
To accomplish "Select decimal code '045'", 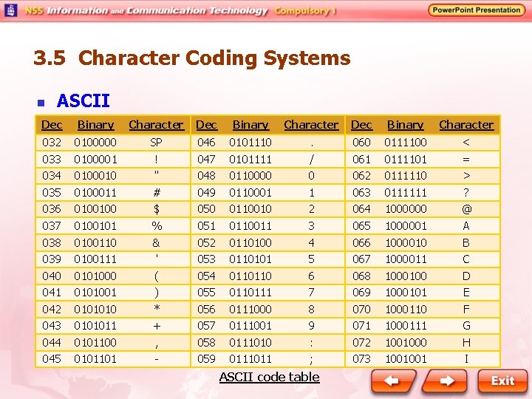I will pos(52,359).
